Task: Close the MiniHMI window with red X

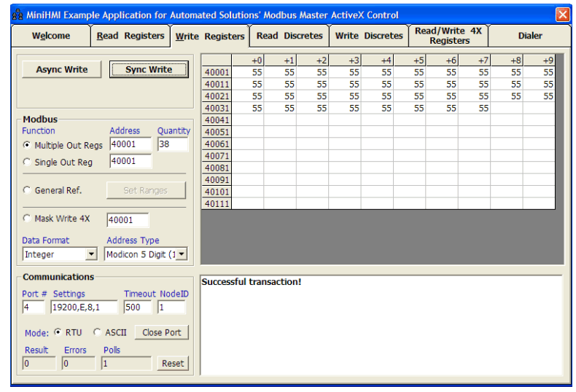Action: coord(562,15)
